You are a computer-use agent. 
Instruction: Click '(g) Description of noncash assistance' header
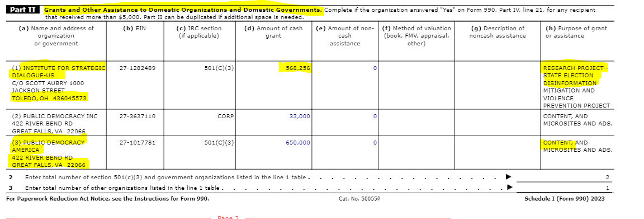click(x=498, y=32)
